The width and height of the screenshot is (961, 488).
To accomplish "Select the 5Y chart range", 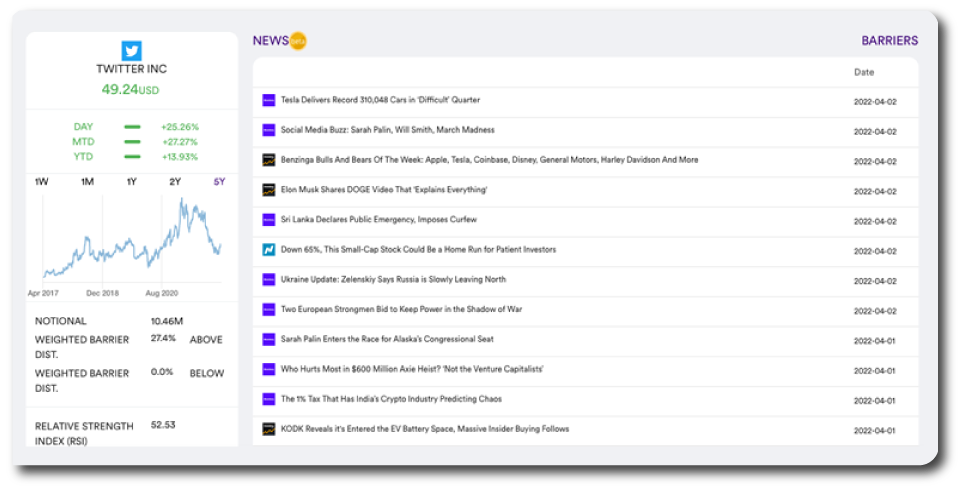I will click(x=219, y=181).
